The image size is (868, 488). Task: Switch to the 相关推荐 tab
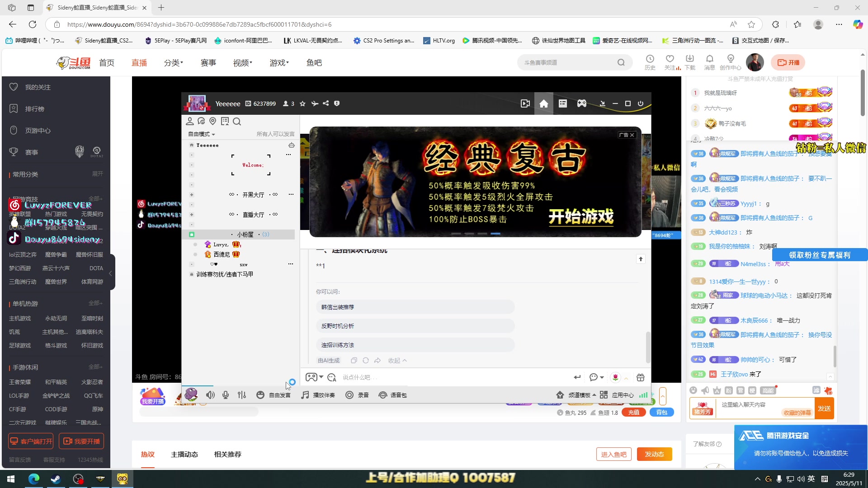tap(227, 454)
